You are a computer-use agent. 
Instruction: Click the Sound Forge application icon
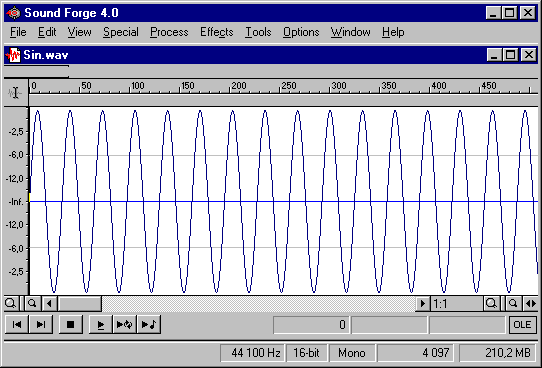click(x=13, y=13)
